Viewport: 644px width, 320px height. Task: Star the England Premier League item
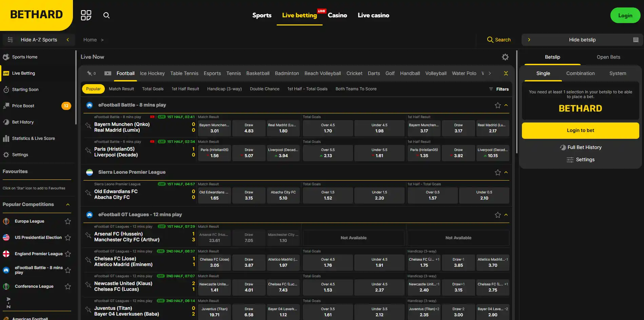point(68,254)
